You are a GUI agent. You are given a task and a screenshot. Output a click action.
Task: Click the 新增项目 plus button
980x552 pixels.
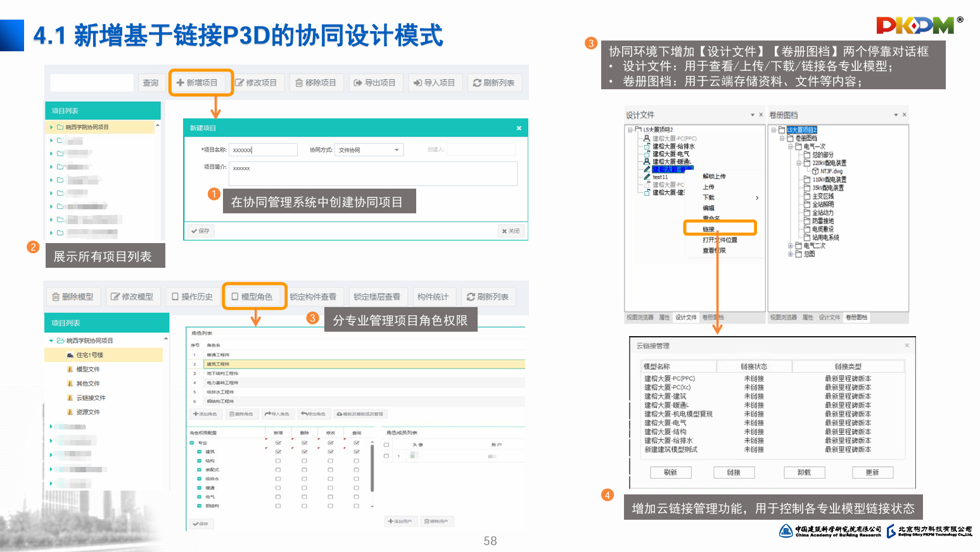(x=197, y=83)
